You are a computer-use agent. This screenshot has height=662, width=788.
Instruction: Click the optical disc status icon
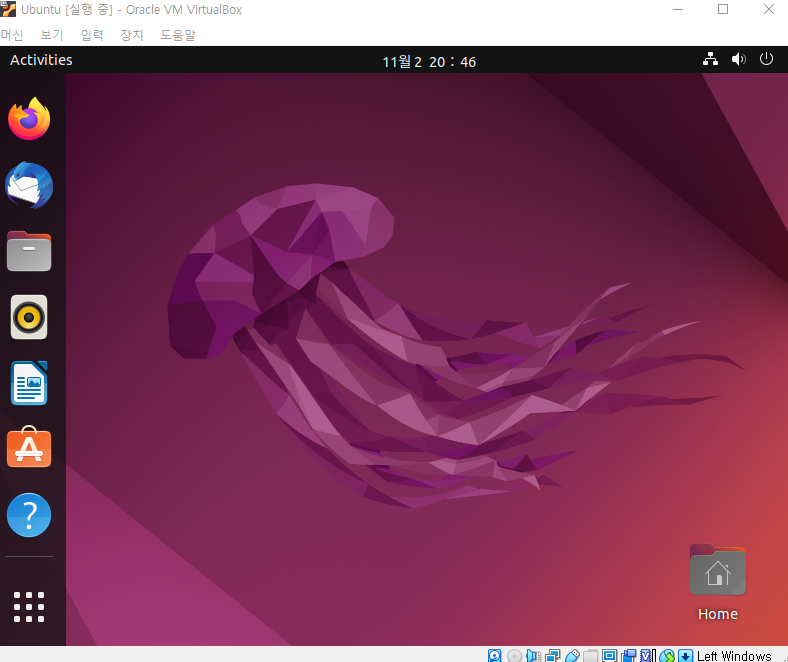(x=514, y=655)
